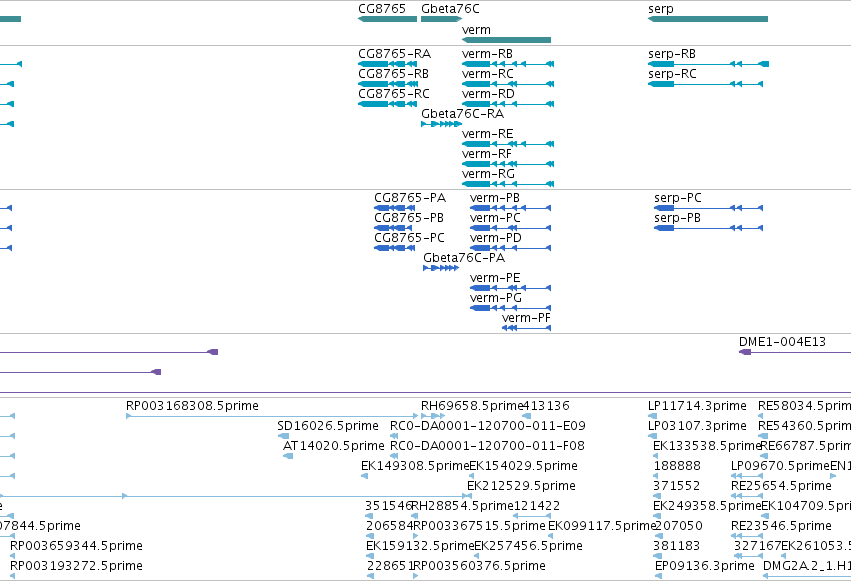Select the teal gene bar under serp
This screenshot has height=581, width=851.
coord(708,19)
